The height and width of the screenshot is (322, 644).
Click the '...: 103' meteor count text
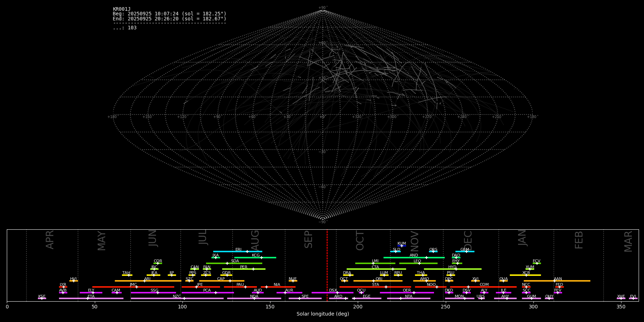tap(125, 28)
